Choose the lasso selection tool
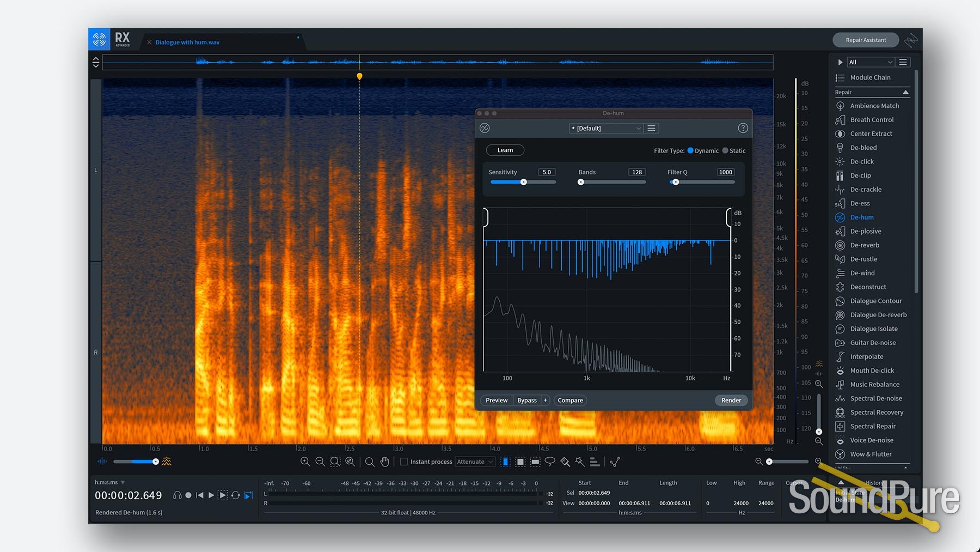Viewport: 980px width, 552px height. click(x=550, y=462)
